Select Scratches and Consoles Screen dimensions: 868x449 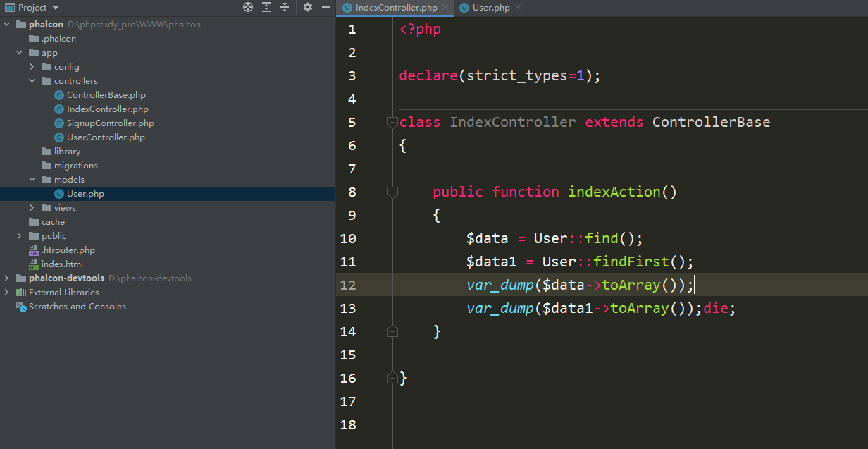click(x=77, y=306)
